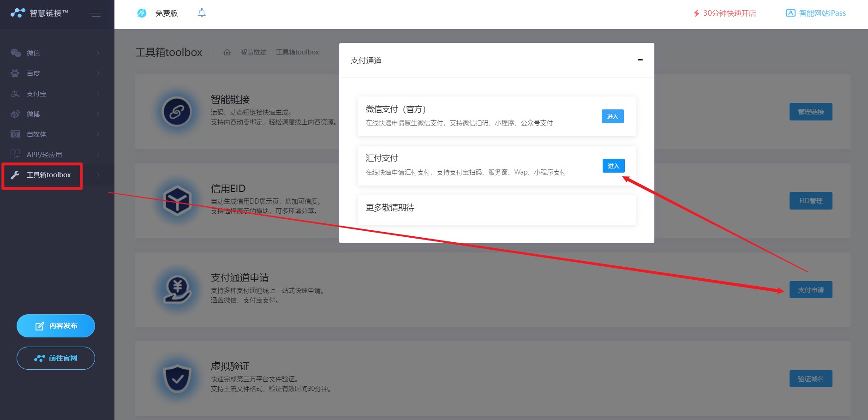Click the Weibo icon in sidebar
The width and height of the screenshot is (868, 420).
click(15, 114)
